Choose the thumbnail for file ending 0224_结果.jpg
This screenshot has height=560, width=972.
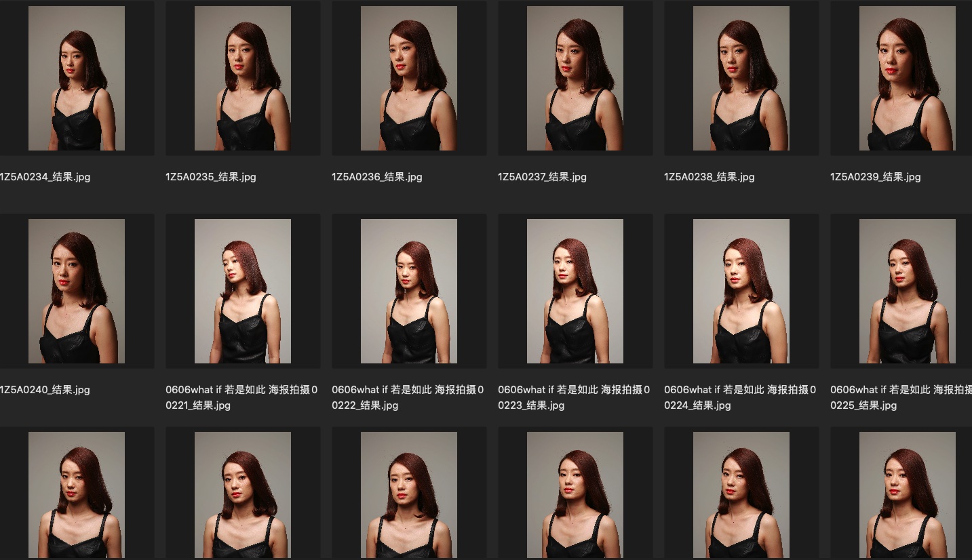741,291
